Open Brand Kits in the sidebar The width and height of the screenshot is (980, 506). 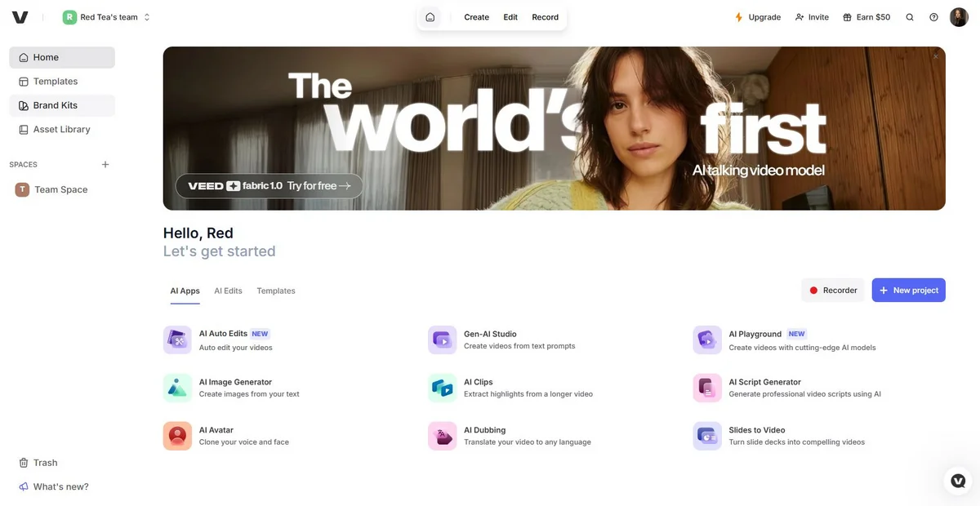[62, 105]
